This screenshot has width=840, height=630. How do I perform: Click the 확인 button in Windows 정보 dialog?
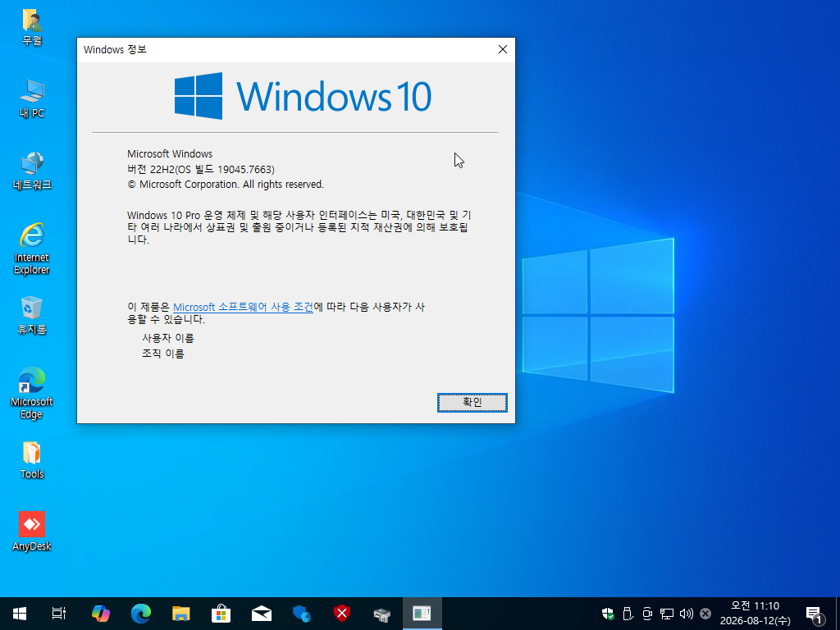coord(472,402)
